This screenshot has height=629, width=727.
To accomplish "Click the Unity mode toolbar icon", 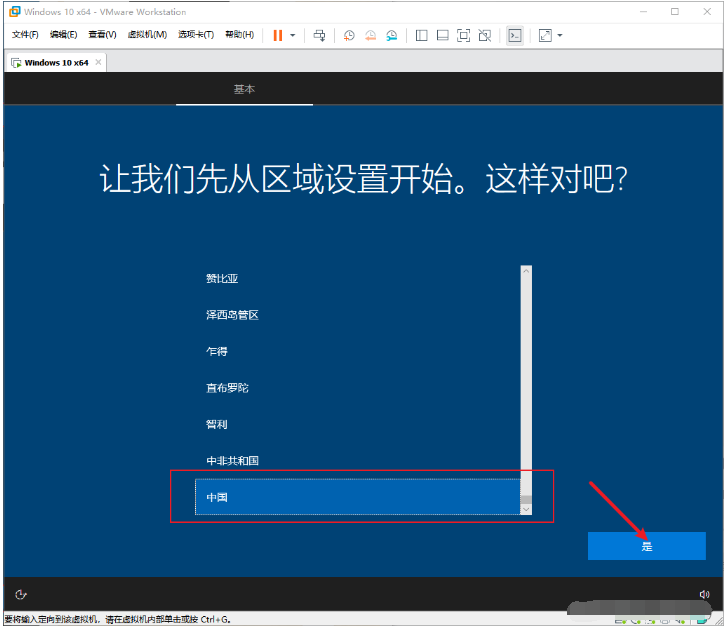I will point(485,35).
